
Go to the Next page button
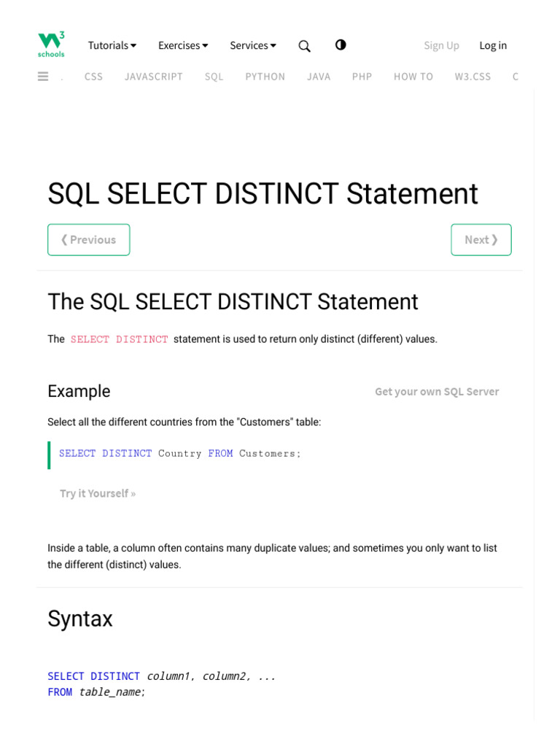tap(481, 240)
